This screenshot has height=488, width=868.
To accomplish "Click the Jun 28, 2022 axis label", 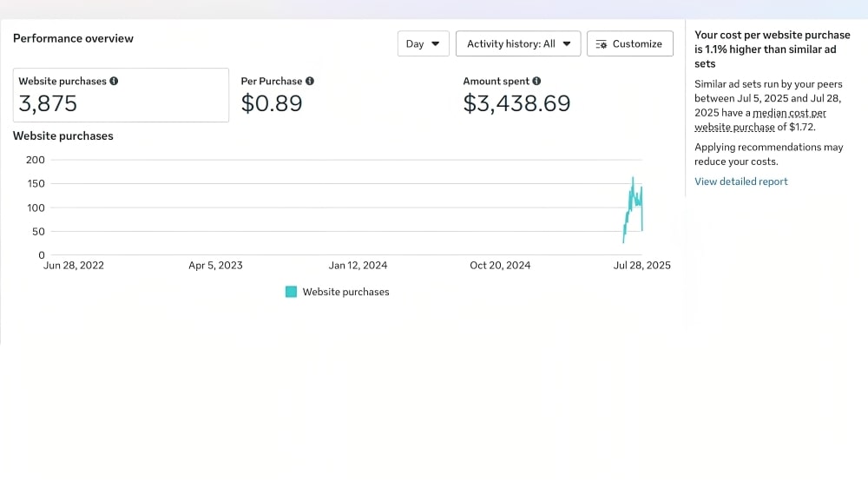I will coord(74,266).
